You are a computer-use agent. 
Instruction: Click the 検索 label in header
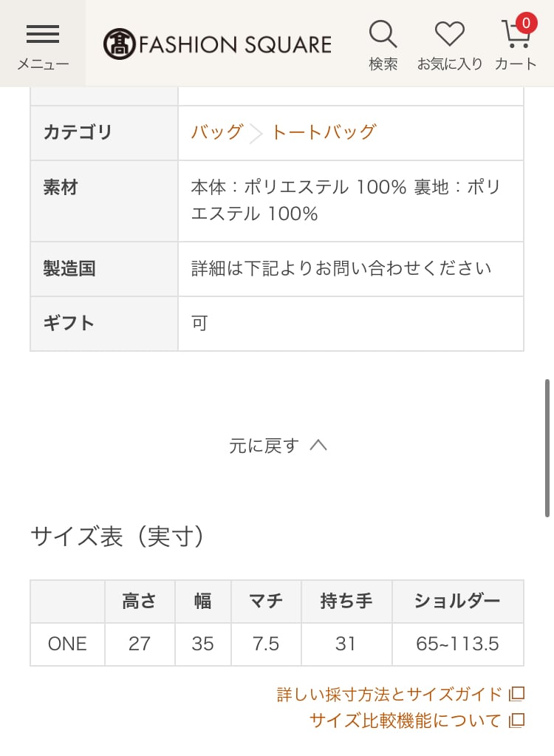pos(383,64)
